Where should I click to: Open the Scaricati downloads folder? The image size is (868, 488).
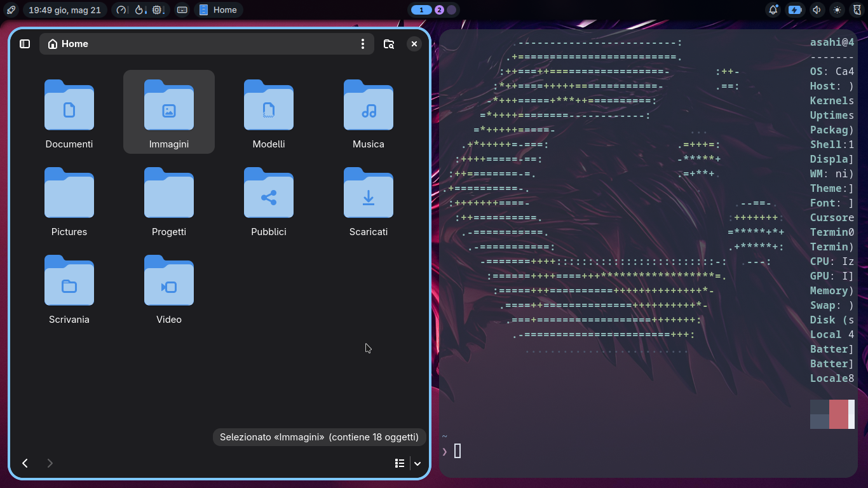click(x=369, y=193)
